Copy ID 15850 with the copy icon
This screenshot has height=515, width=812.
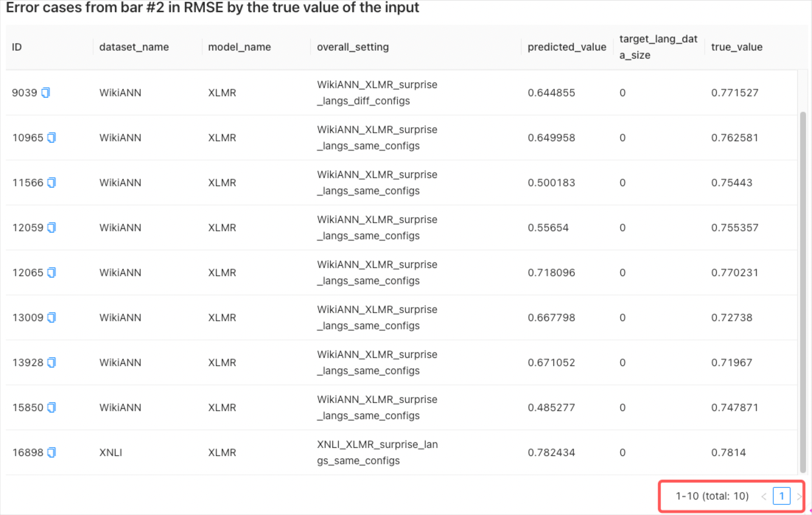52,407
